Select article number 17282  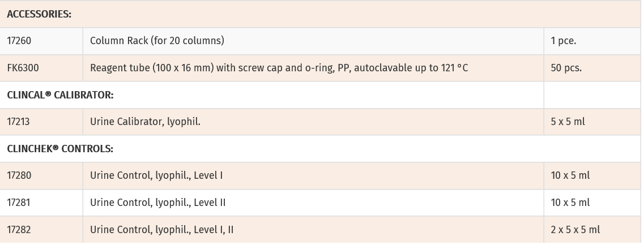[x=19, y=230]
